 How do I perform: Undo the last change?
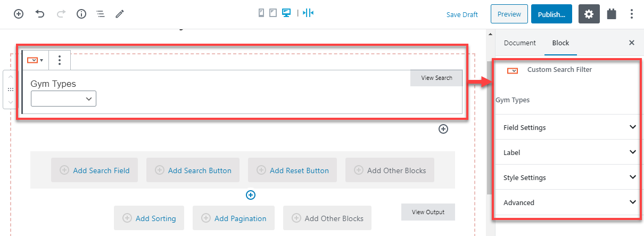tap(40, 14)
